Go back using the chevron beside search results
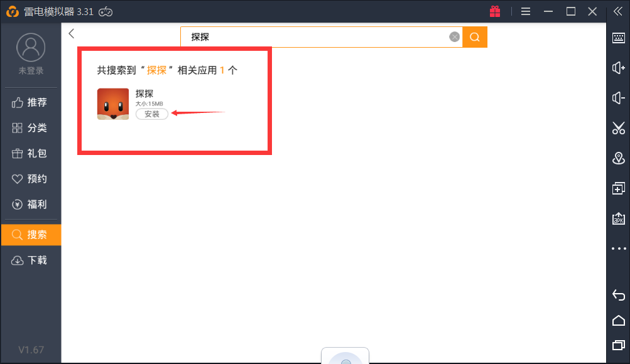 point(71,33)
